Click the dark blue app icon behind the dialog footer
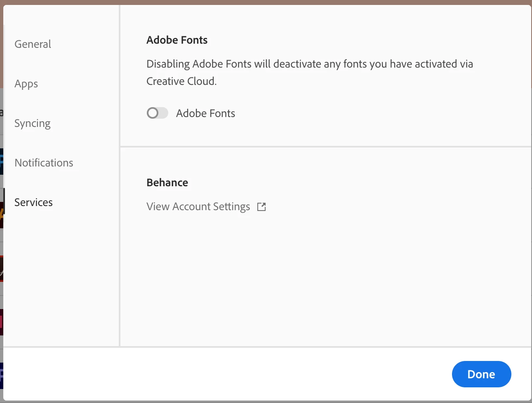This screenshot has width=532, height=403. coord(1,375)
